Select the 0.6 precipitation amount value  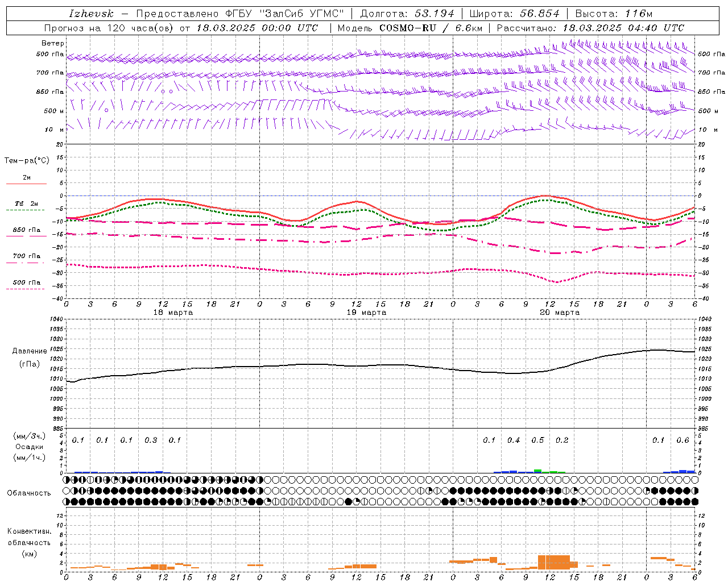click(x=682, y=440)
